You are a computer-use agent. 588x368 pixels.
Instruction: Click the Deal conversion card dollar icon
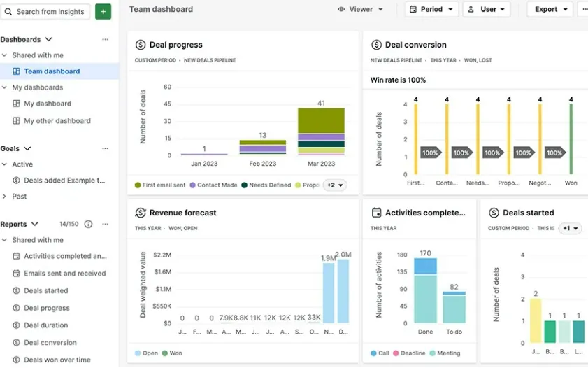[376, 45]
